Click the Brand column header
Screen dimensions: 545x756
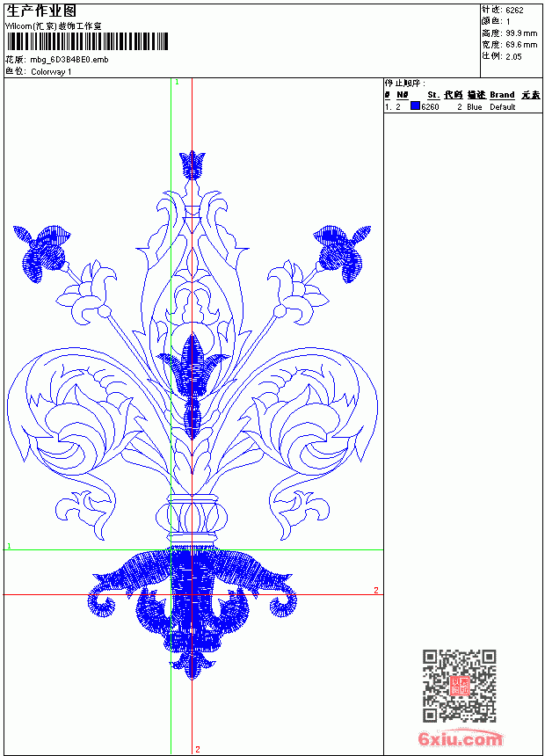pyautogui.click(x=502, y=95)
